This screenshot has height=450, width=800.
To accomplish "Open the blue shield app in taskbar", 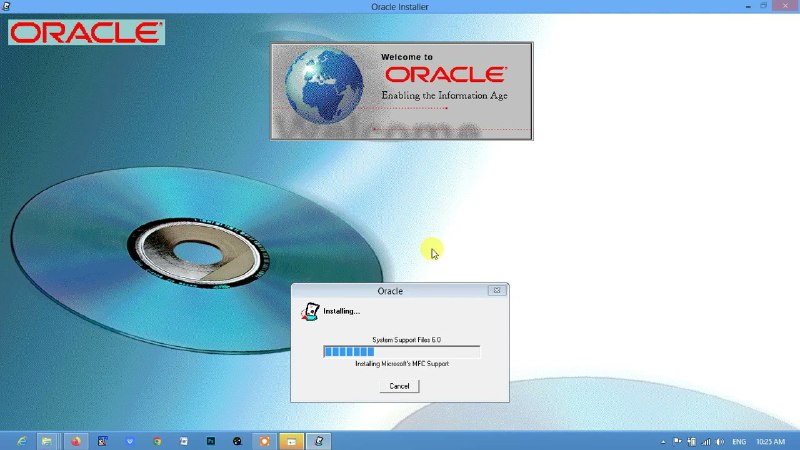I will [130, 441].
